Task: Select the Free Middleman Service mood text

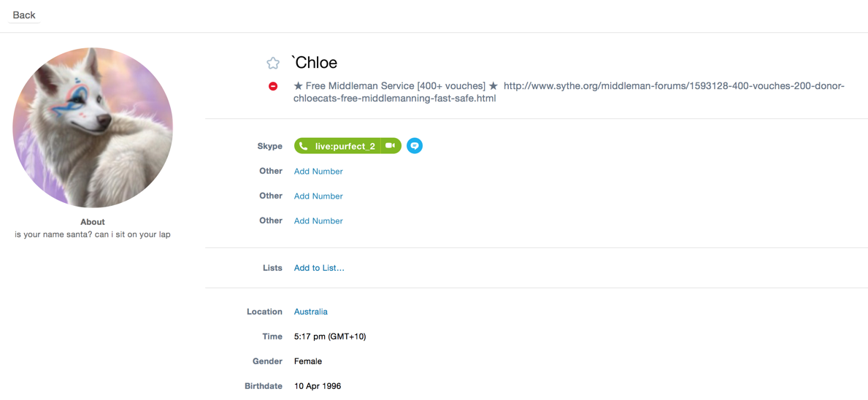Action: (396, 86)
